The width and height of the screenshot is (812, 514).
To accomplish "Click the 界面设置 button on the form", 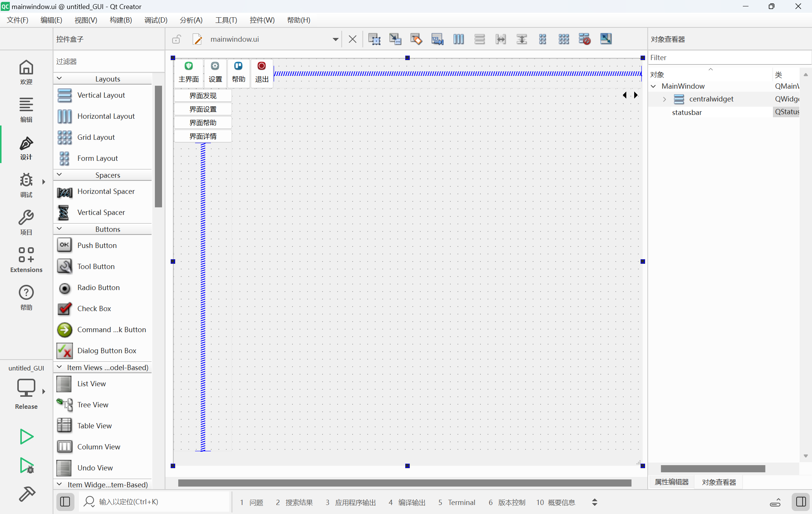I will pos(203,109).
